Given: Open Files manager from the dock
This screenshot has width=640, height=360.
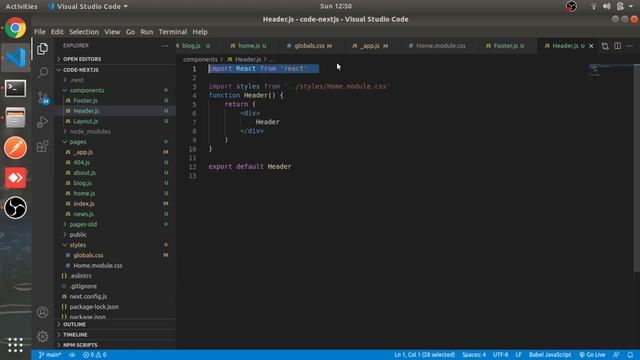Looking at the screenshot, I should click(x=16, y=118).
